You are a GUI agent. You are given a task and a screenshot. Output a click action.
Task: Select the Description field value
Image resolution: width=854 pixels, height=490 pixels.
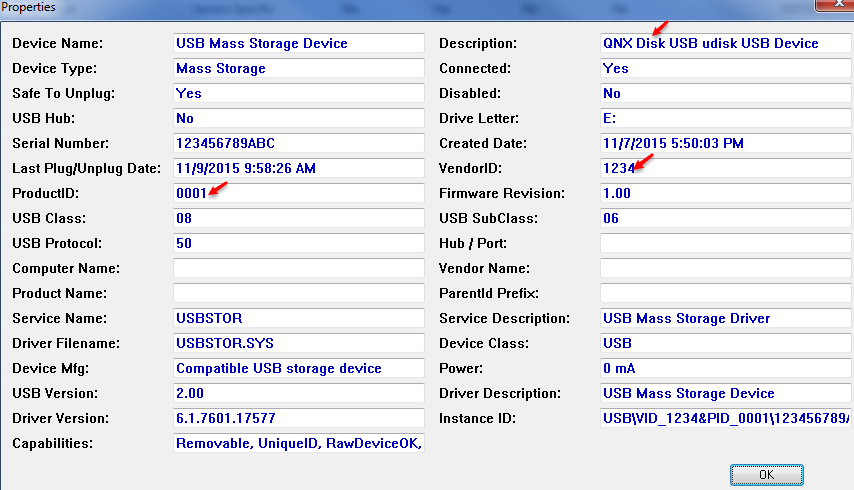(725, 44)
